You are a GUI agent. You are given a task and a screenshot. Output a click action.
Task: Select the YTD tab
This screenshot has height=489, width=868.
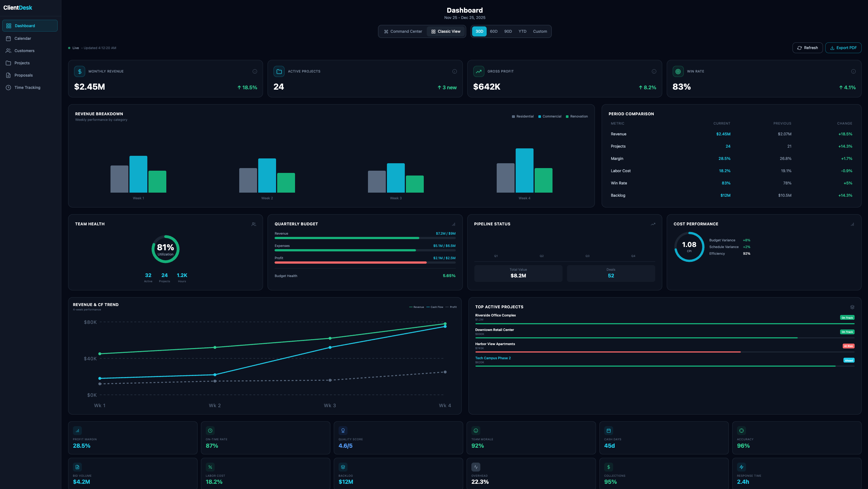point(522,31)
